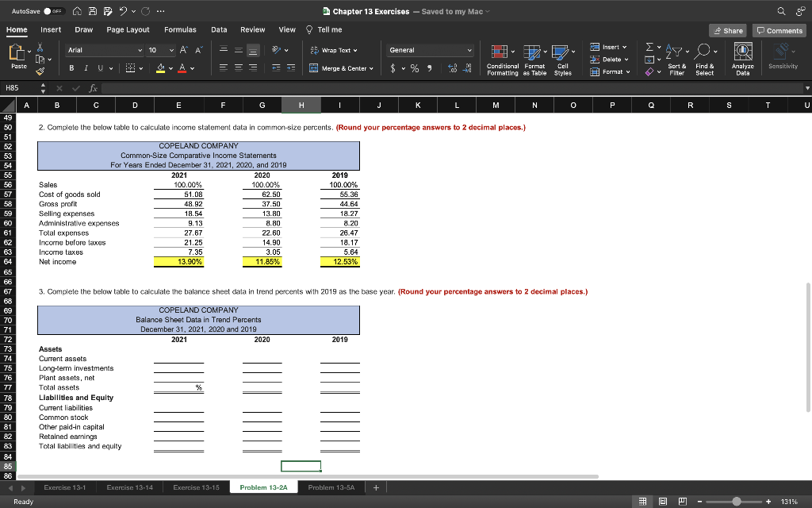Expand the Merge & Center dropdown arrow
Viewport: 812px width, 508px height.
[371, 68]
